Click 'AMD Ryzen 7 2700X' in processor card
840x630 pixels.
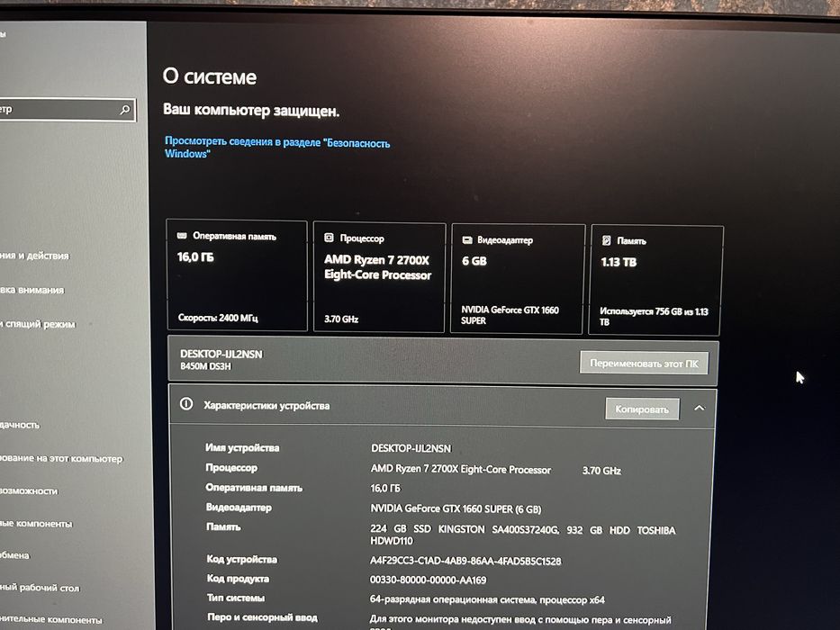[x=376, y=260]
